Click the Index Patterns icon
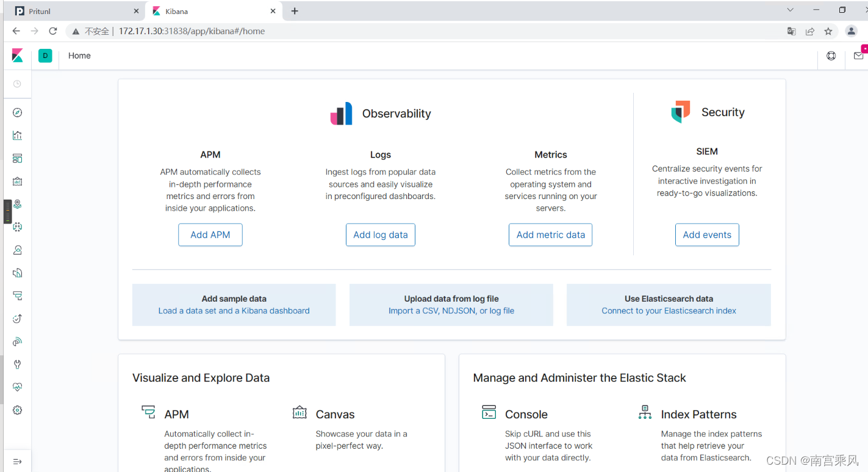This screenshot has width=868, height=472. [645, 412]
